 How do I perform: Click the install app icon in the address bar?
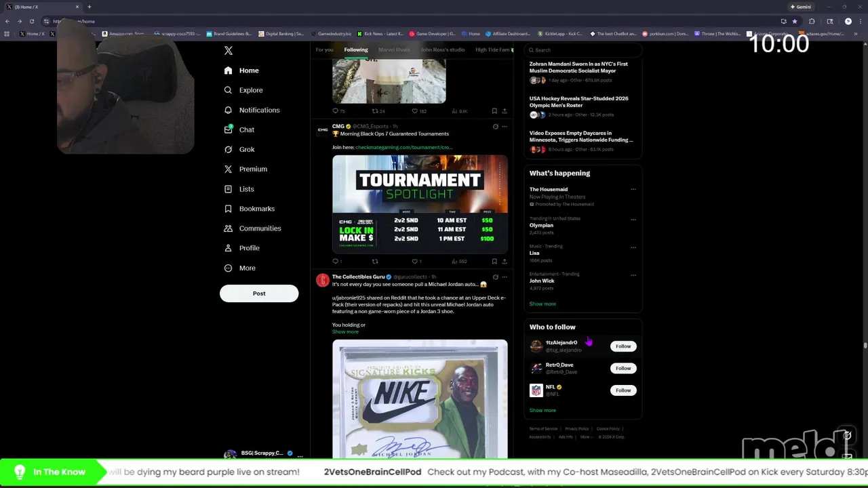tap(783, 21)
